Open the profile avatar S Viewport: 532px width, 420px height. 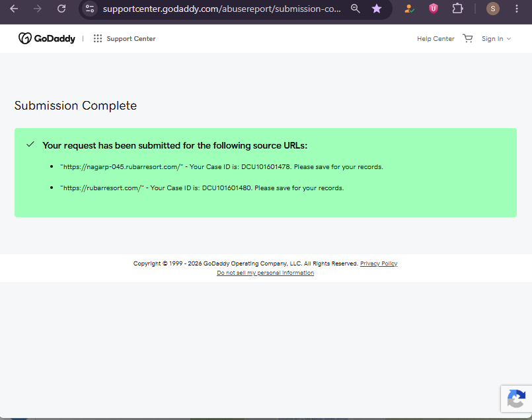click(492, 9)
